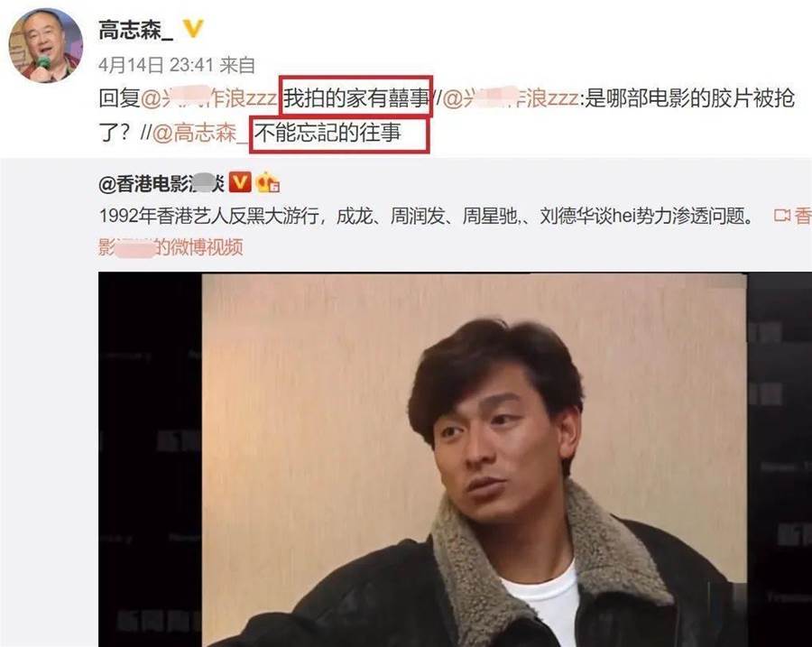
Task: Click the gold V verification badge beside 高志森_
Action: pos(193,29)
